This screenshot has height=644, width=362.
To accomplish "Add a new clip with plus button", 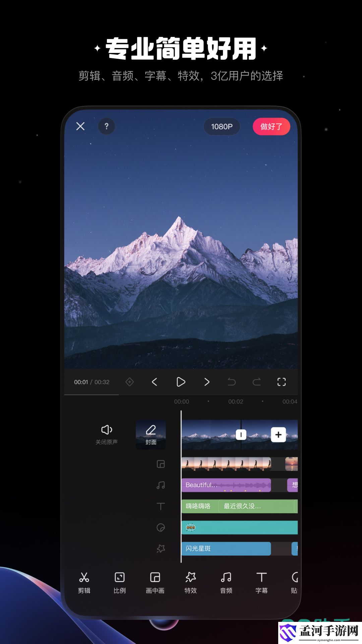I will [x=279, y=435].
